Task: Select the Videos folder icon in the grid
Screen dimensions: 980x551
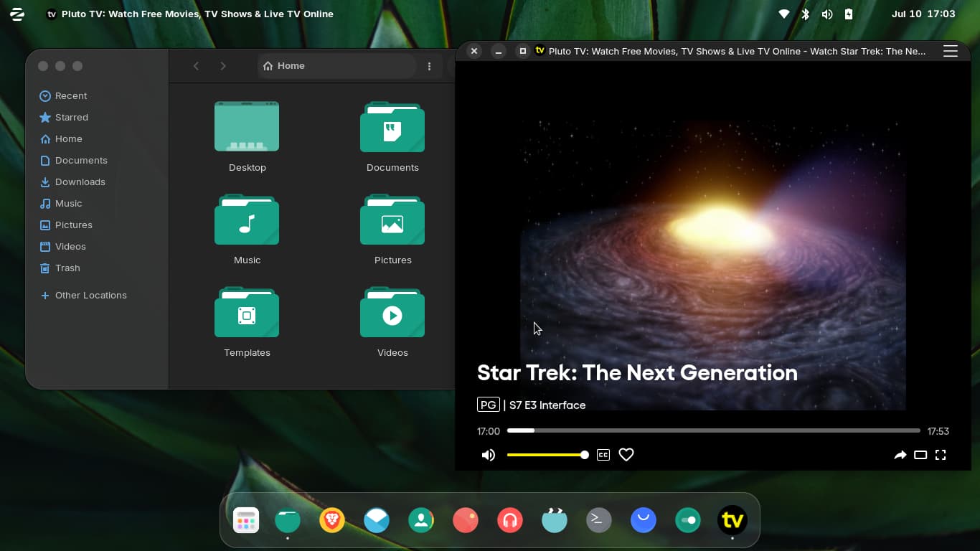Action: coord(392,312)
